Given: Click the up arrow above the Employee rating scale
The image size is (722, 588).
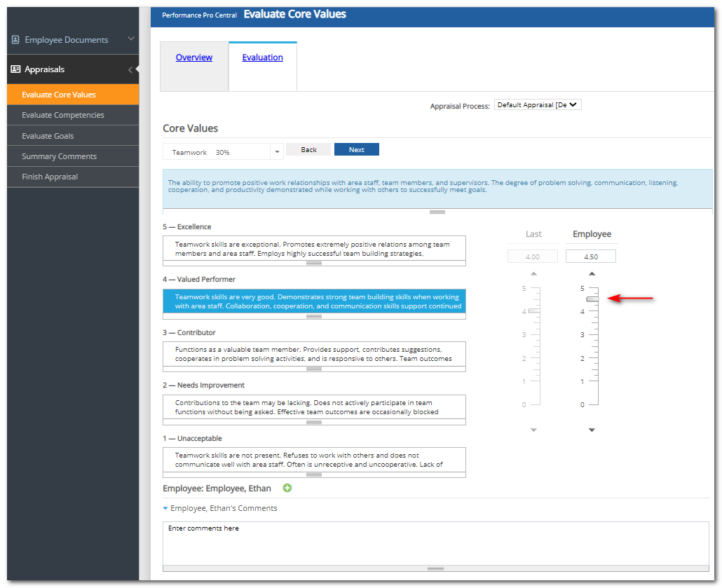Looking at the screenshot, I should (x=592, y=273).
